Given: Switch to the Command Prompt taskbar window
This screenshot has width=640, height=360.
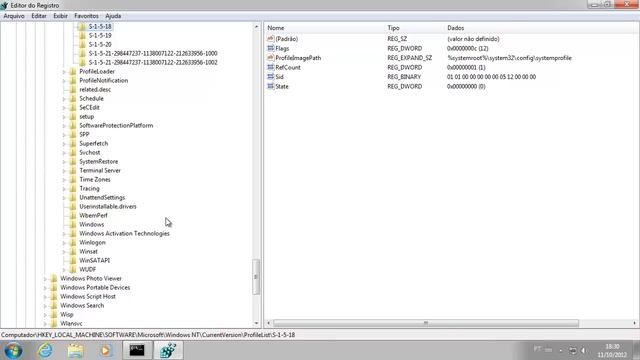Looking at the screenshot, I should [x=137, y=351].
